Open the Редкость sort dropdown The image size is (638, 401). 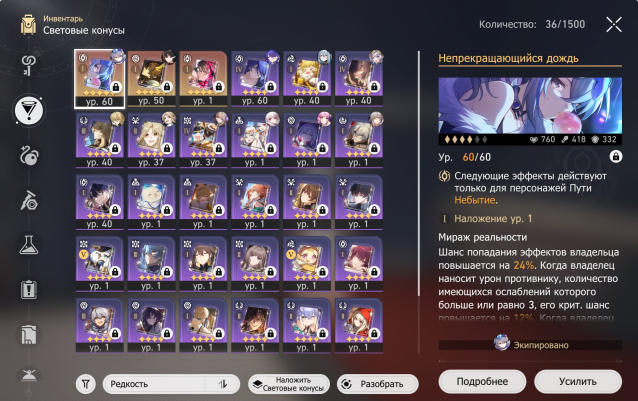[x=171, y=384]
